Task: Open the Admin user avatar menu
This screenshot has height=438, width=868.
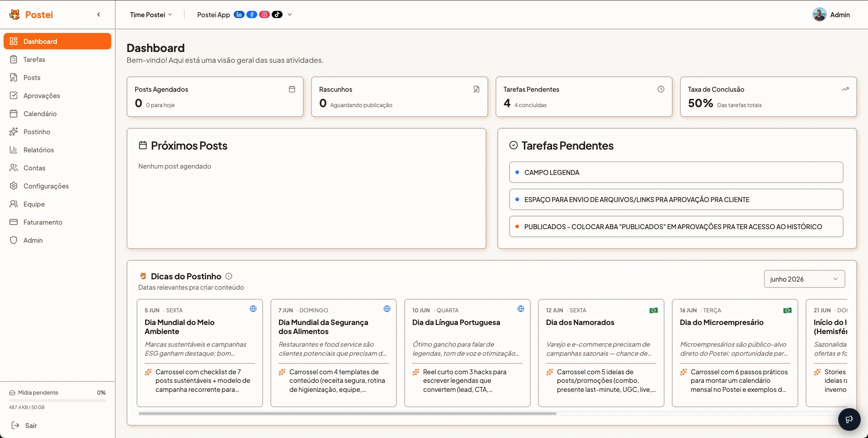Action: (831, 14)
